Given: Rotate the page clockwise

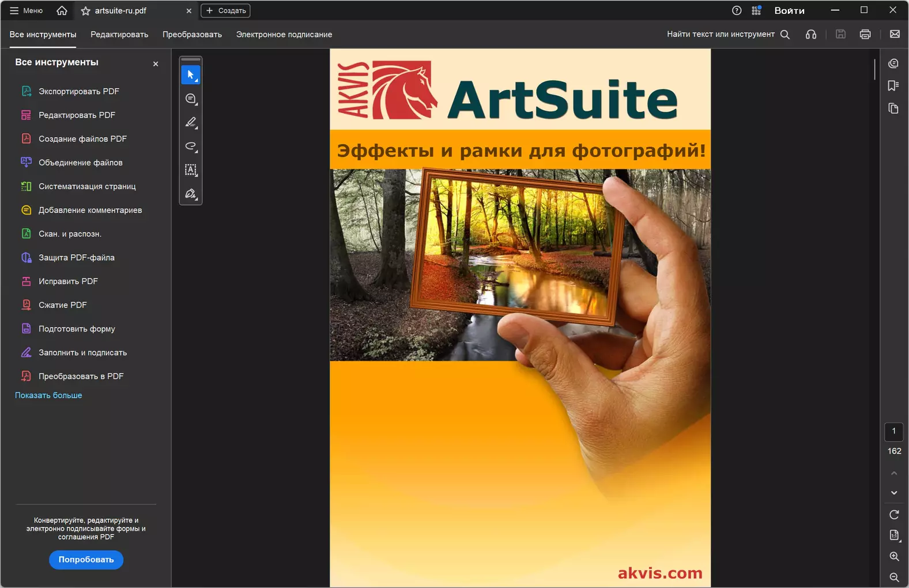Looking at the screenshot, I should pos(894,514).
